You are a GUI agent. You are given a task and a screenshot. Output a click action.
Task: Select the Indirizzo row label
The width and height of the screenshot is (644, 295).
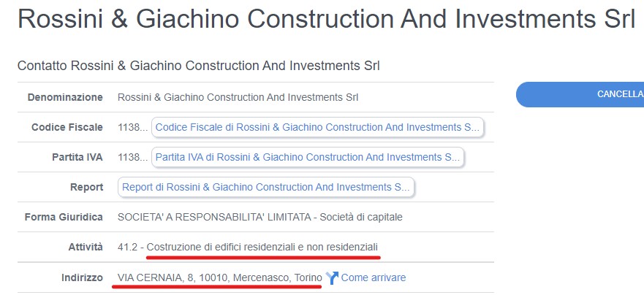pyautogui.click(x=82, y=277)
